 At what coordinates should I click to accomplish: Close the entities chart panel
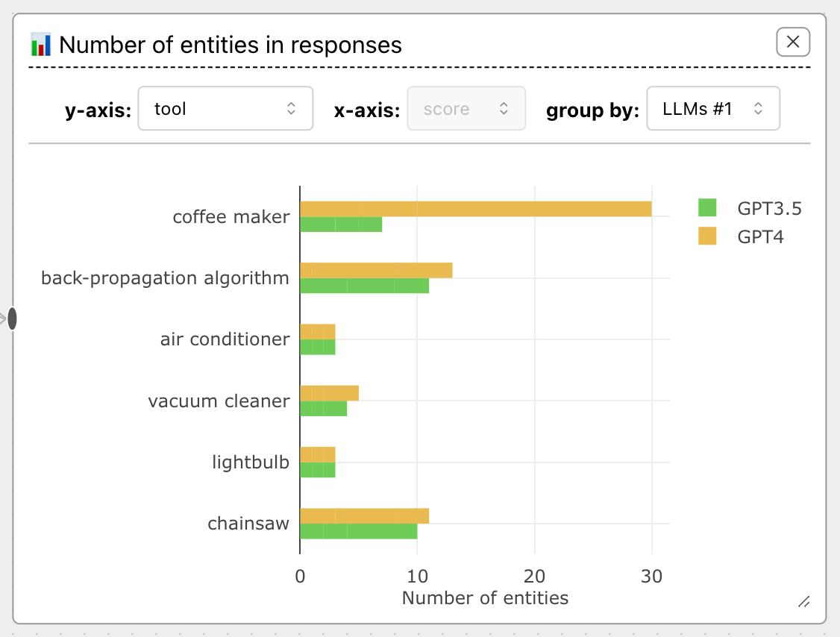tap(792, 42)
